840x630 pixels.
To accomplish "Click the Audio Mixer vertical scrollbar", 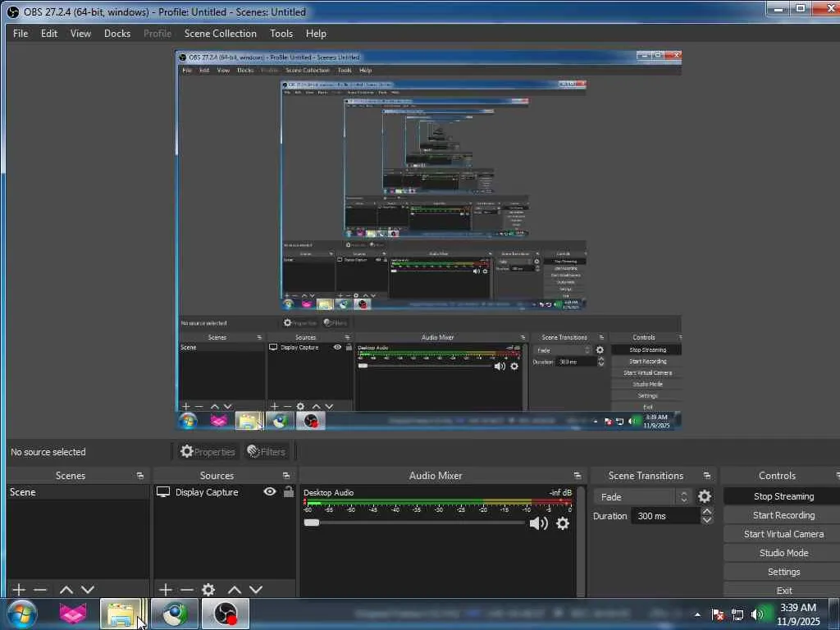I will [582, 541].
